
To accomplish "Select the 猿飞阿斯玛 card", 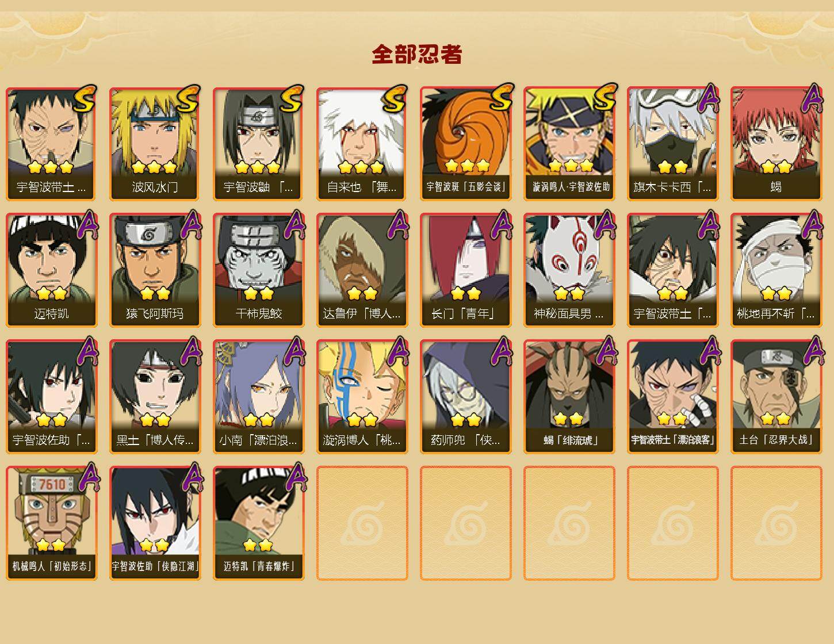I will click(x=155, y=270).
